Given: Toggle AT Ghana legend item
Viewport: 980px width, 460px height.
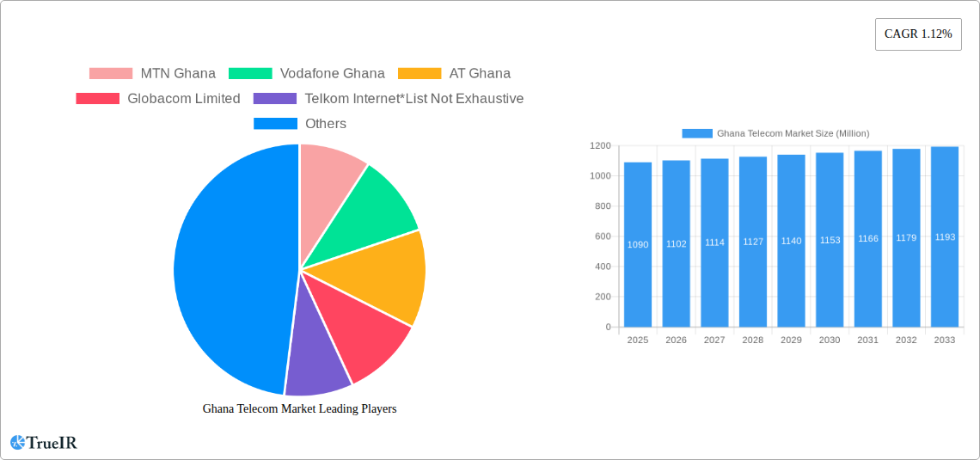Looking at the screenshot, I should click(x=455, y=73).
